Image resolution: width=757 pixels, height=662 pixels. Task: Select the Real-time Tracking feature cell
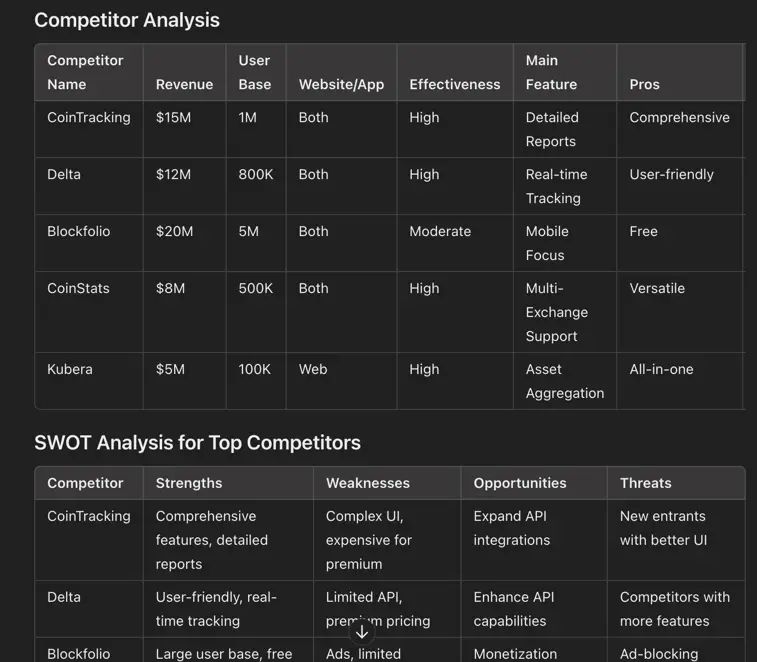pos(556,186)
